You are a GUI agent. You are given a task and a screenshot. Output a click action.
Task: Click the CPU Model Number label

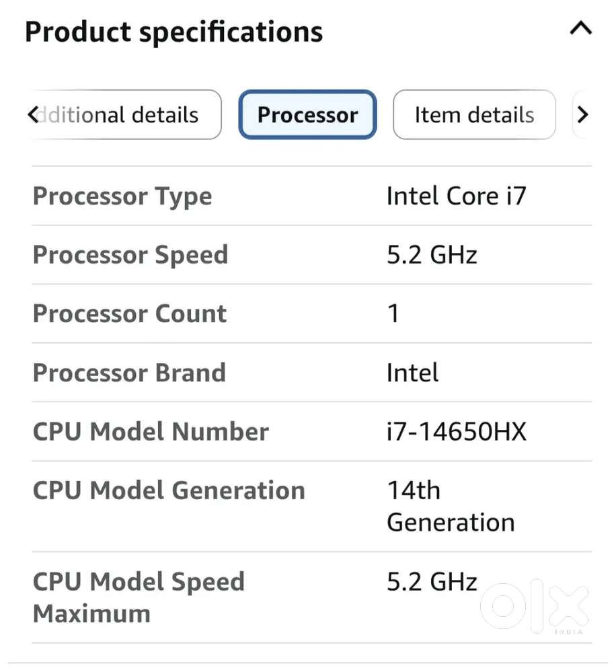151,432
